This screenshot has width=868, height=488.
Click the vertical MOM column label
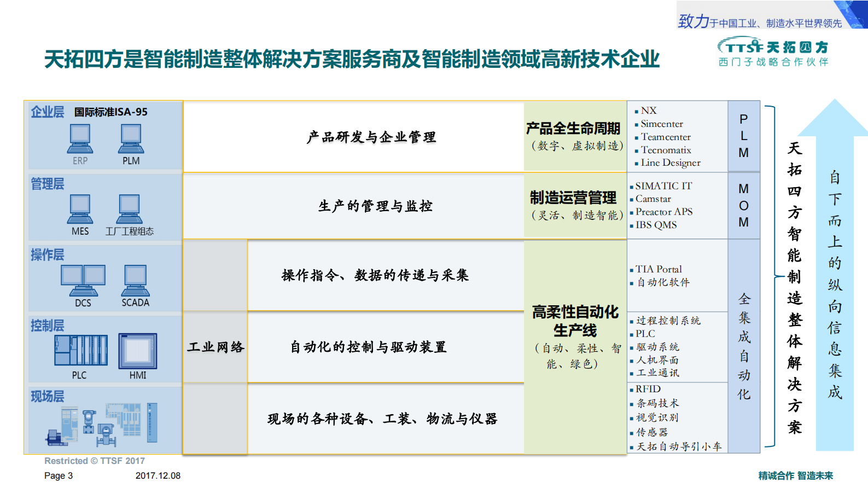[x=744, y=205]
